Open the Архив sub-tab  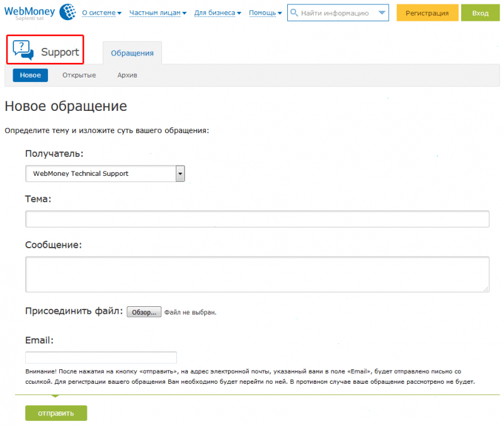[127, 75]
